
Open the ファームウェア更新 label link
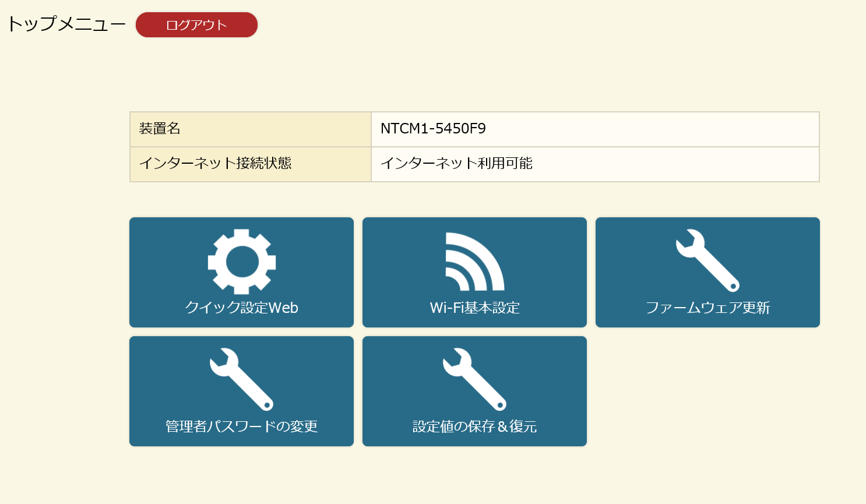pyautogui.click(x=707, y=308)
